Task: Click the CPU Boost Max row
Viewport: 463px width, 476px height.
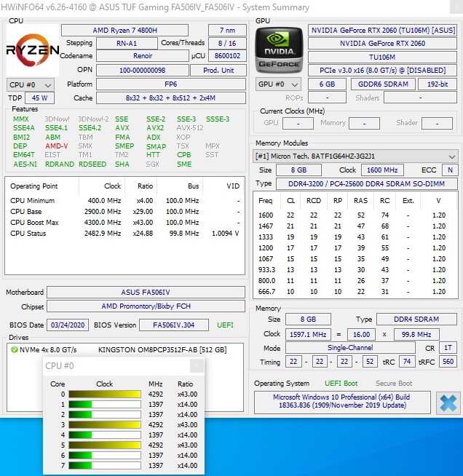Action: point(124,222)
